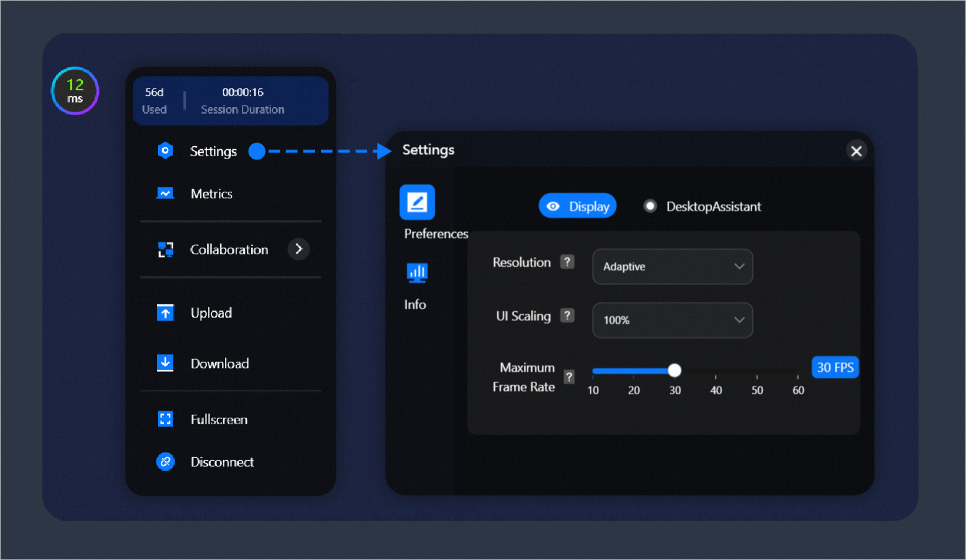Choose Download from the menu
Image resolution: width=966 pixels, height=560 pixels.
tap(220, 364)
